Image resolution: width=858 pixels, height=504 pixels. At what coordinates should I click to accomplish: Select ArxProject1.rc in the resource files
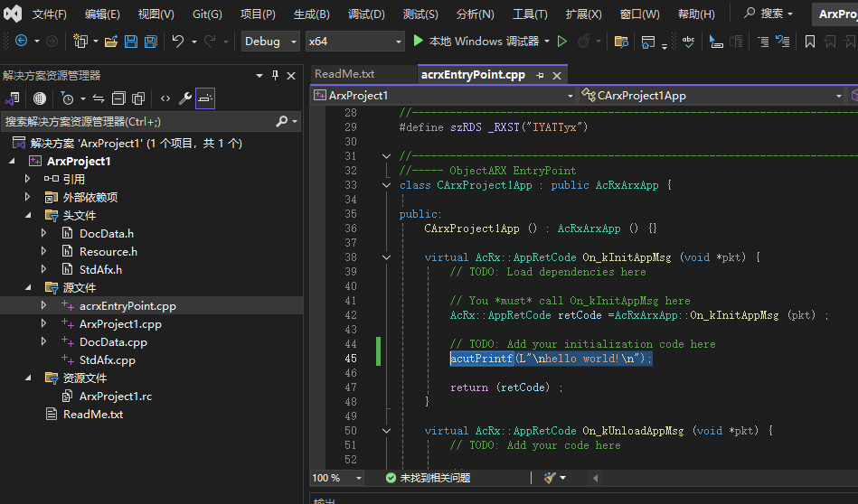(115, 397)
